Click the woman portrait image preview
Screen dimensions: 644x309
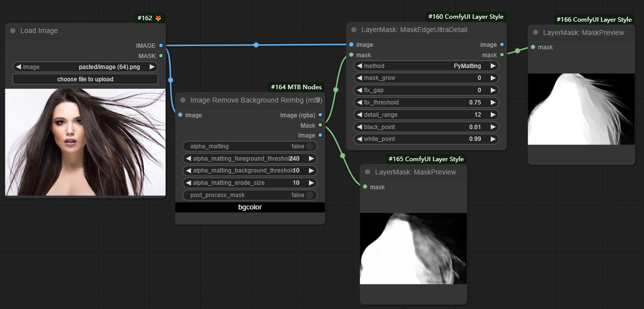(85, 142)
